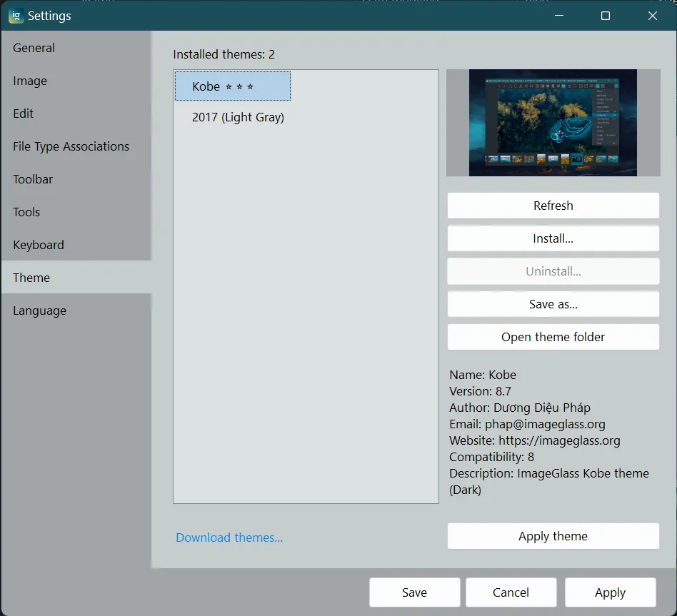Minimize the Settings window
The height and width of the screenshot is (616, 677).
click(559, 16)
